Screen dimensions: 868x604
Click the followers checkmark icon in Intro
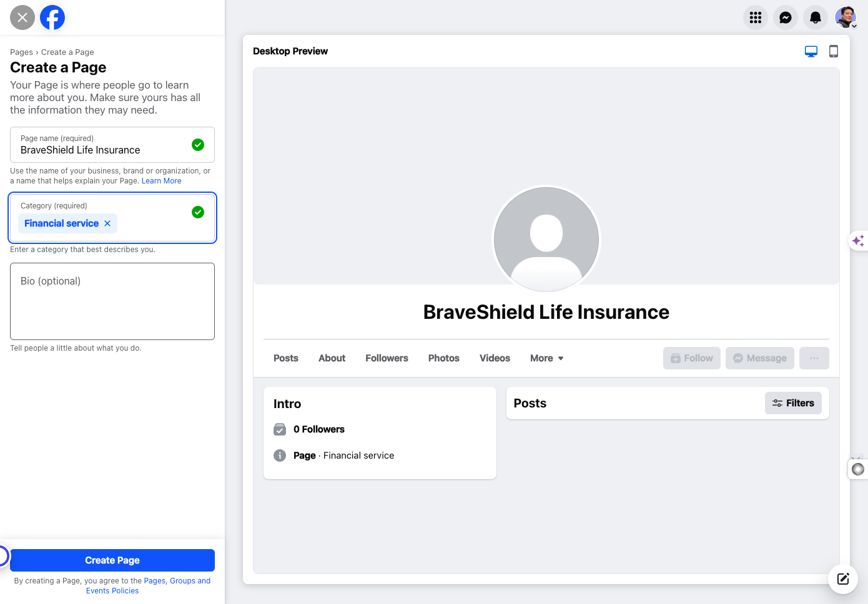[x=280, y=429]
